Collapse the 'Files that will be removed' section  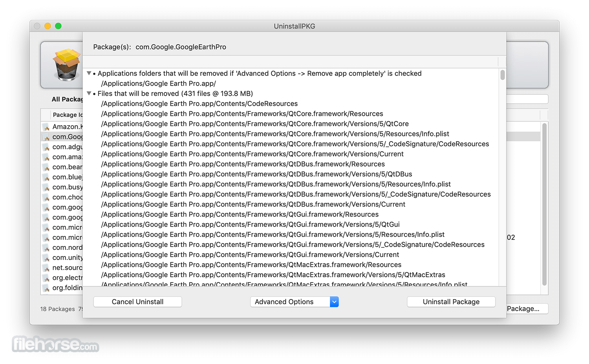pos(89,93)
